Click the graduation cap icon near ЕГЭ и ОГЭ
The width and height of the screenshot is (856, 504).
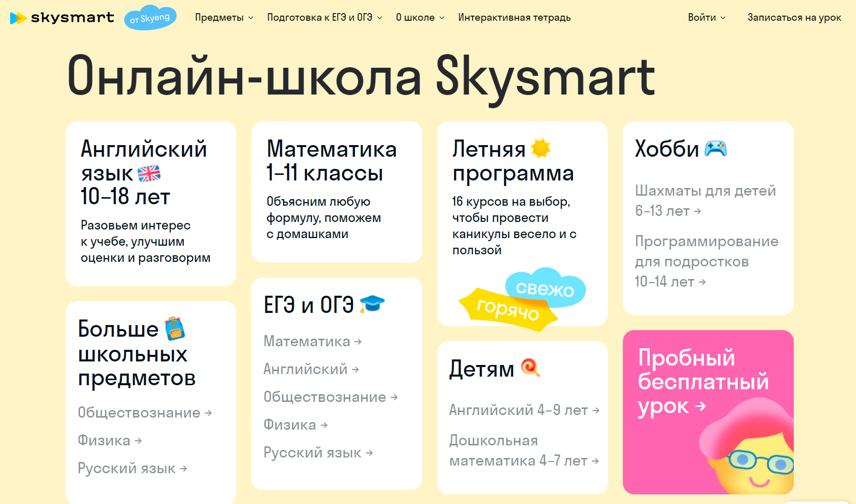(373, 304)
